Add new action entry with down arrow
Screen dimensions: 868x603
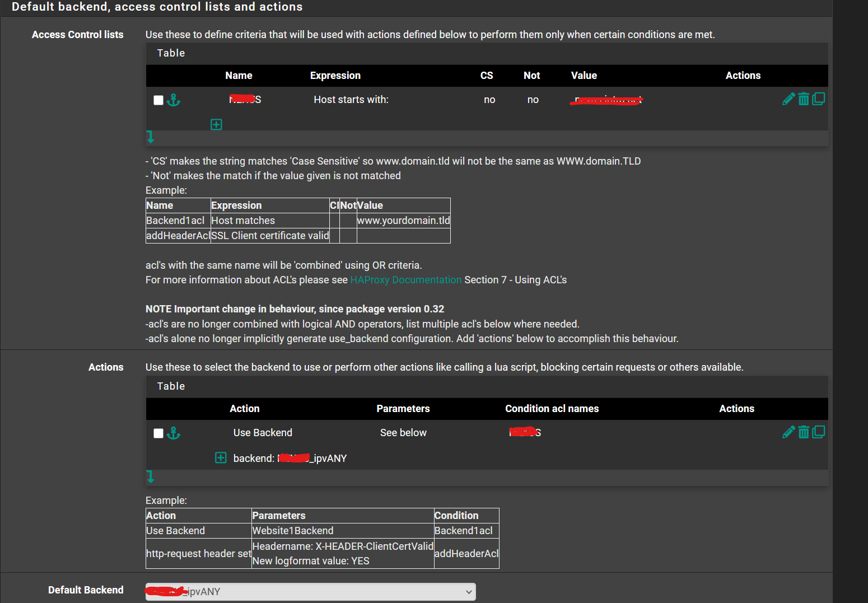150,476
